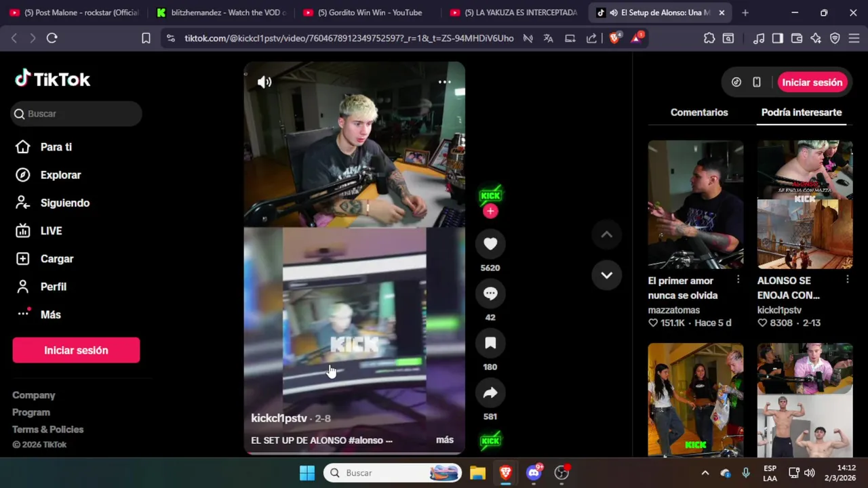Open Discord from the taskbar

(534, 472)
